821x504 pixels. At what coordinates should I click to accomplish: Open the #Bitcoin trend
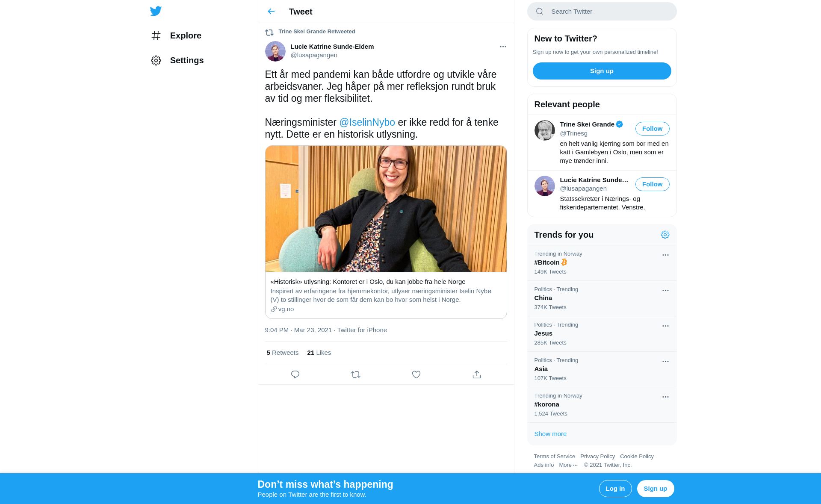point(602,263)
